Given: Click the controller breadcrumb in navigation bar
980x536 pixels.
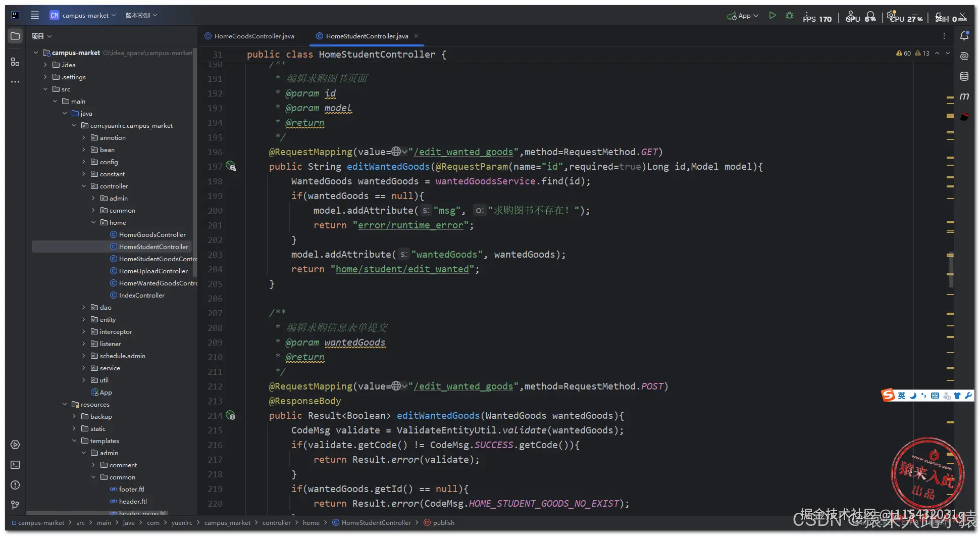Looking at the screenshot, I should [276, 522].
